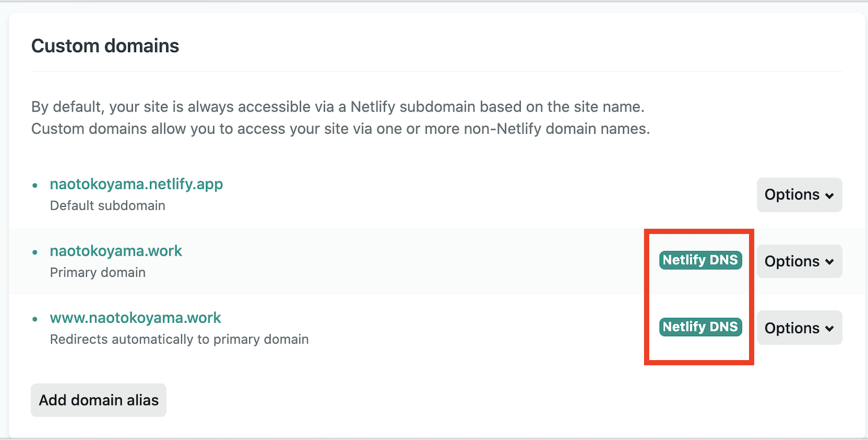The width and height of the screenshot is (868, 440).
Task: Expand Options for the naotokoyama.work primary domain
Action: tap(799, 261)
